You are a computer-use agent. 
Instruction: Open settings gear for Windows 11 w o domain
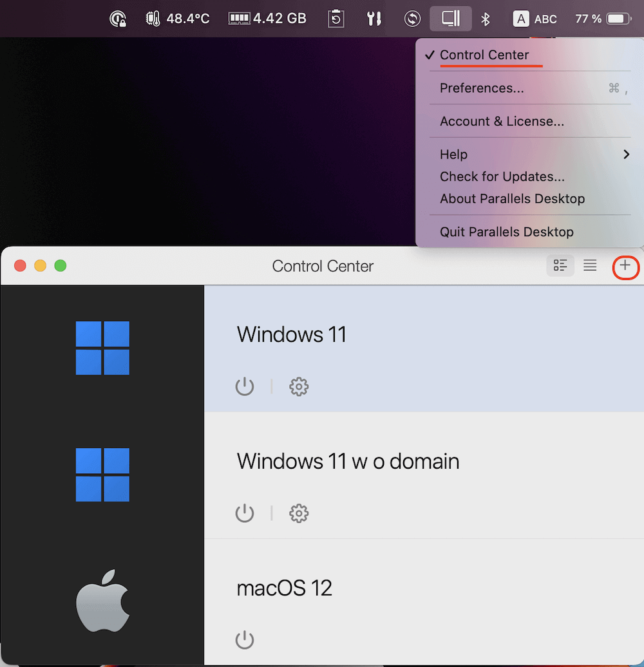point(298,513)
